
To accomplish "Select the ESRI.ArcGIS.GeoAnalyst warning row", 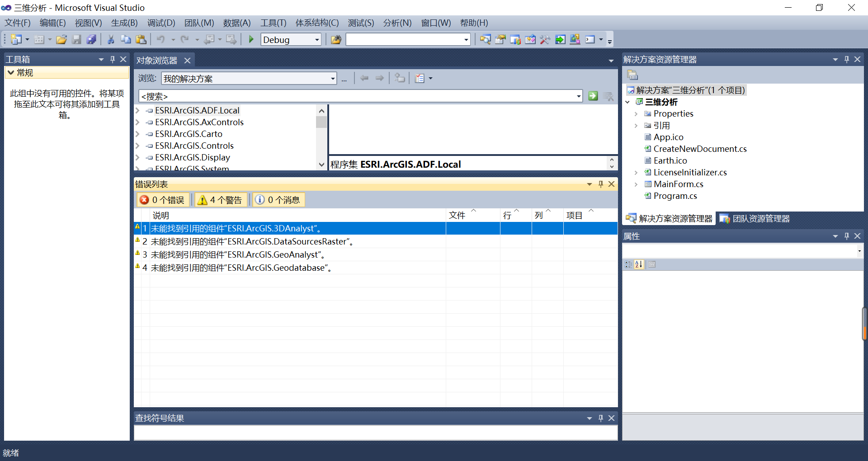I will pyautogui.click(x=376, y=254).
